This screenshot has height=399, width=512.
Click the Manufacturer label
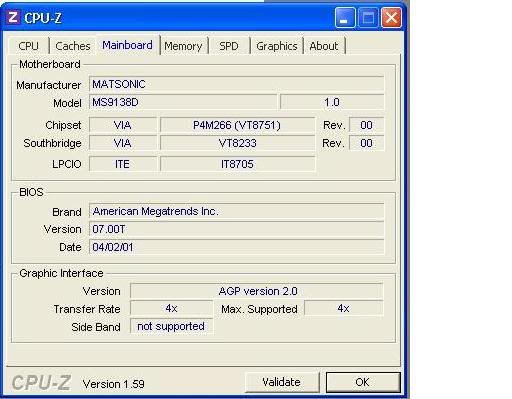pos(49,85)
